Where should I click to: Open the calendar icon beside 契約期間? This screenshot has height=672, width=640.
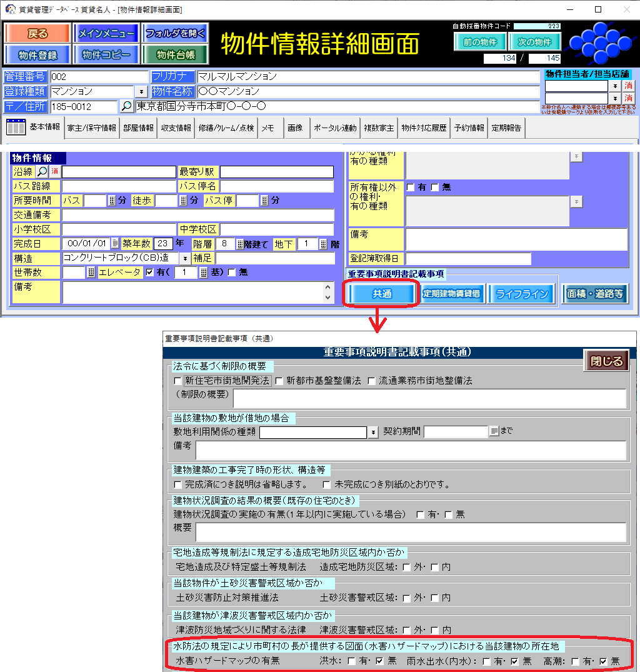[494, 431]
